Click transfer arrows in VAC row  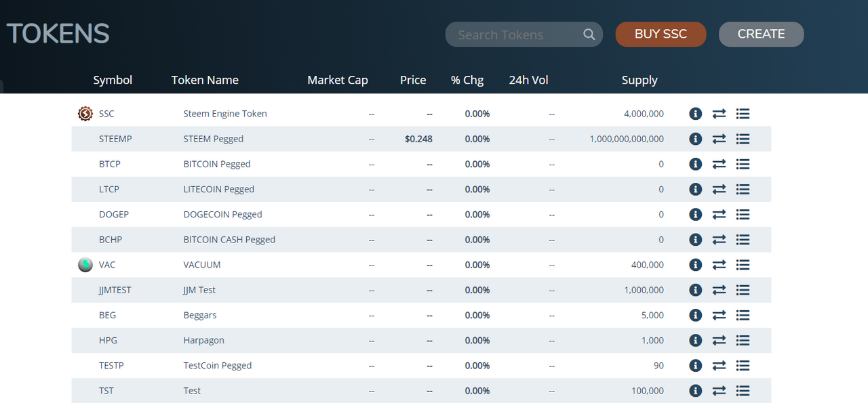click(x=719, y=265)
